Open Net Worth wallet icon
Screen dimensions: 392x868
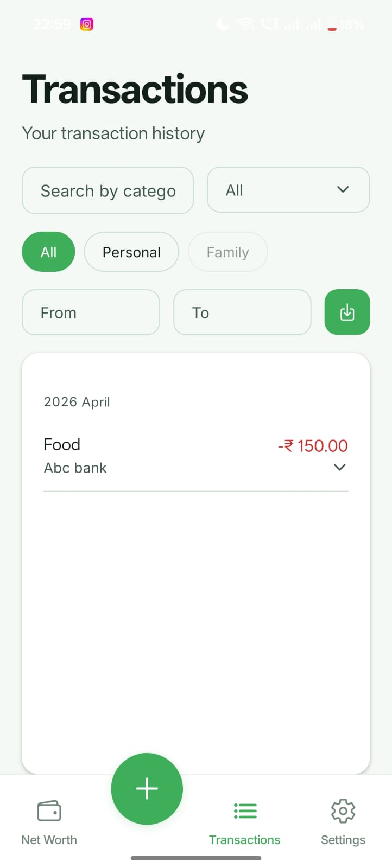pyautogui.click(x=49, y=812)
